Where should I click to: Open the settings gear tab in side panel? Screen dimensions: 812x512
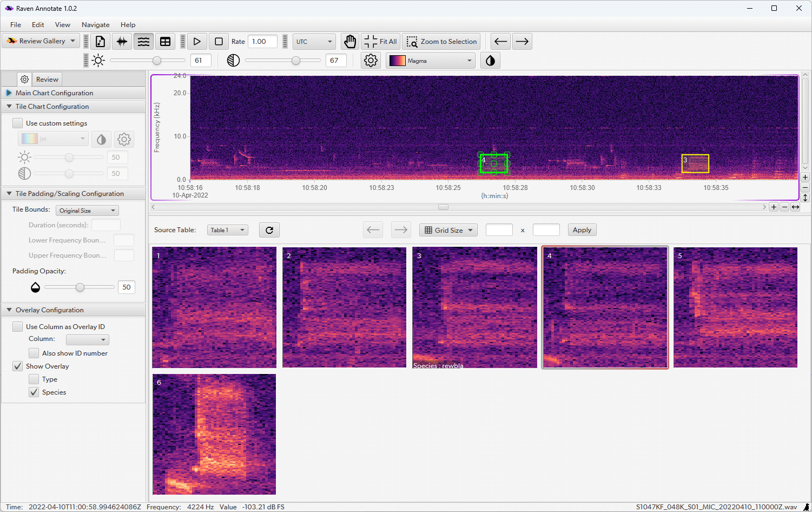click(24, 79)
